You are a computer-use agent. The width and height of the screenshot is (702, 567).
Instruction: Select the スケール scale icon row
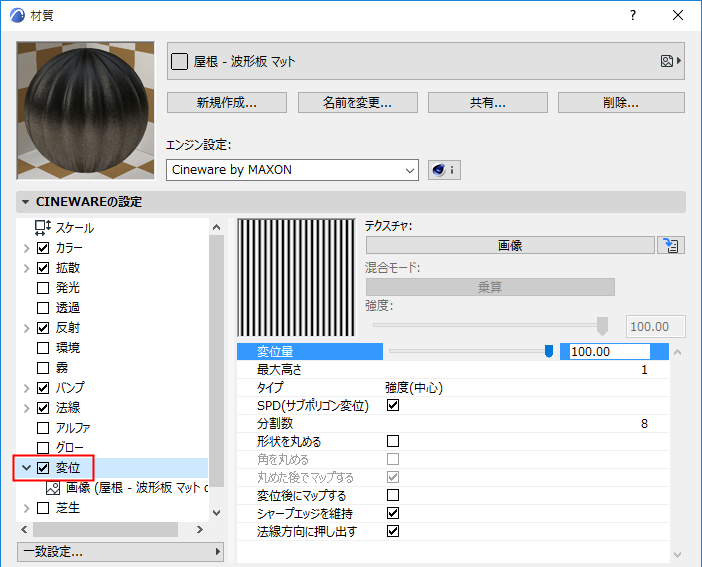[42, 228]
